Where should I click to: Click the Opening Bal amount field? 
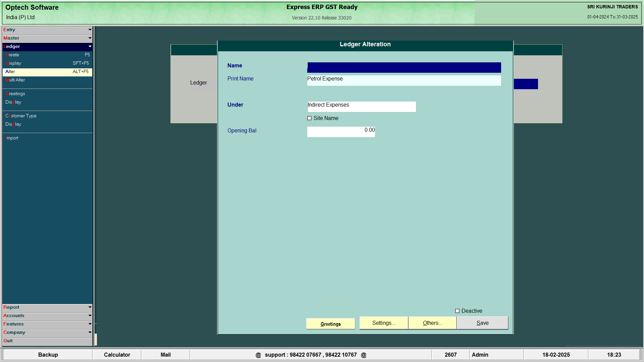coord(341,131)
